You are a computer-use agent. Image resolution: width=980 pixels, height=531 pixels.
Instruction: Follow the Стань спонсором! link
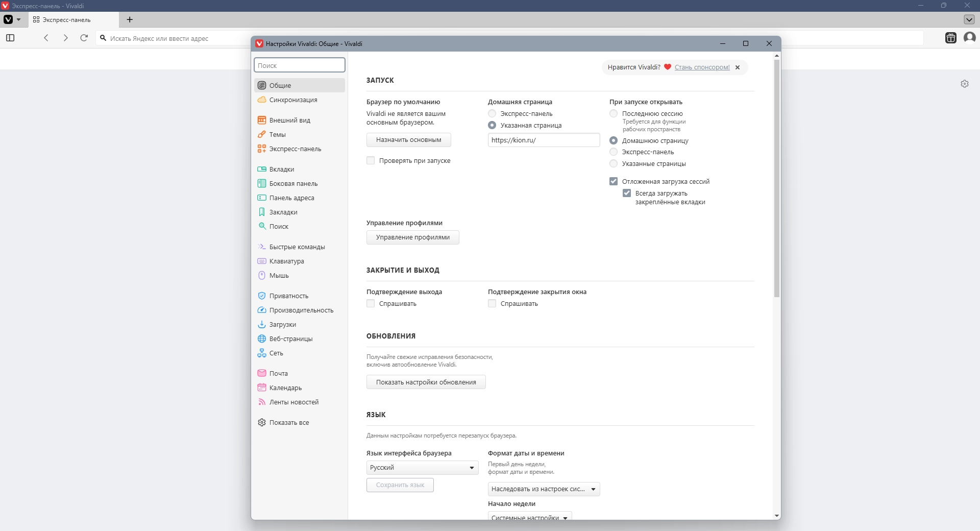coord(702,67)
